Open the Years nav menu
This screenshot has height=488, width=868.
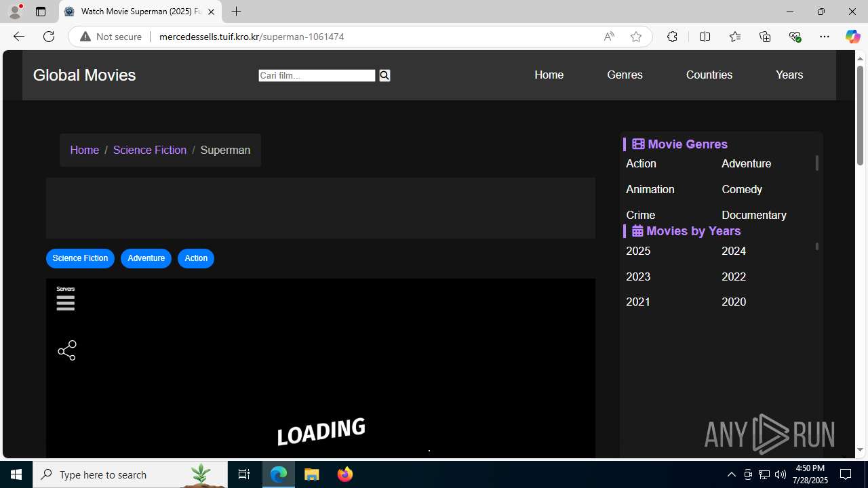coord(789,75)
